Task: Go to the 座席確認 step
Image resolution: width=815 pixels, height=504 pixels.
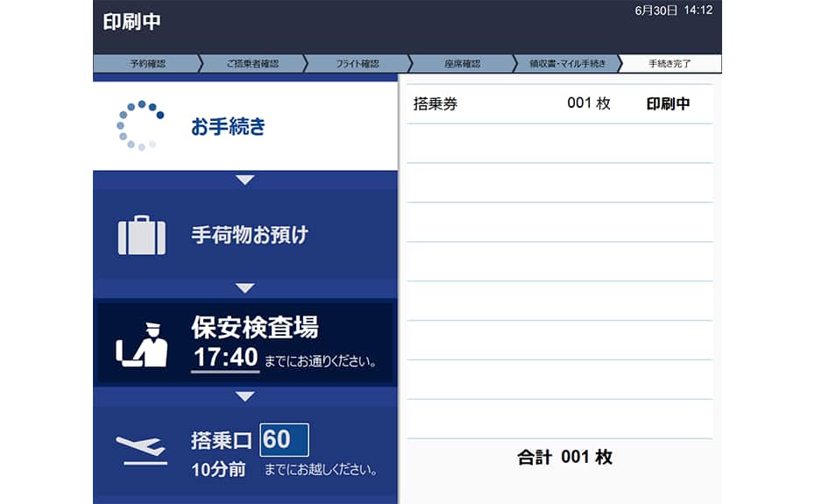Action: coord(461,64)
